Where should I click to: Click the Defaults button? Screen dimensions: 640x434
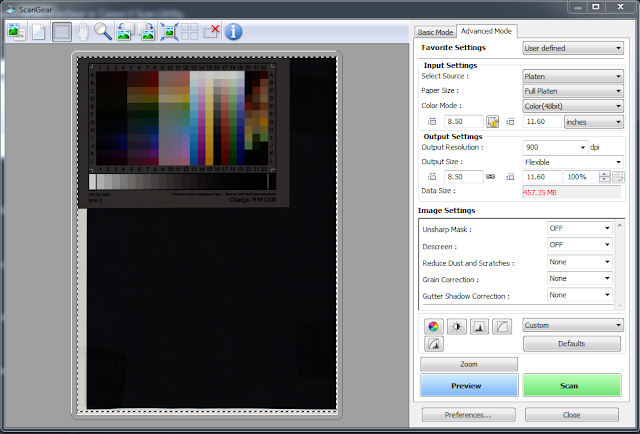click(x=572, y=344)
